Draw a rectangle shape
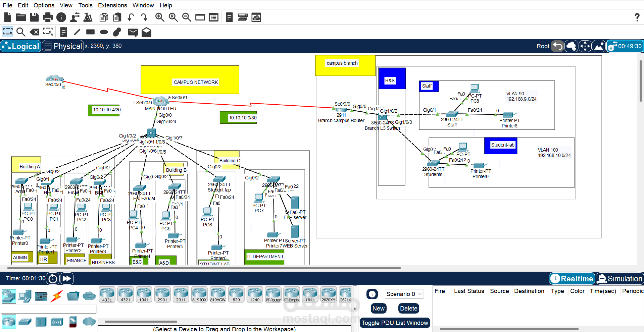This screenshot has height=332, width=644. (90, 32)
